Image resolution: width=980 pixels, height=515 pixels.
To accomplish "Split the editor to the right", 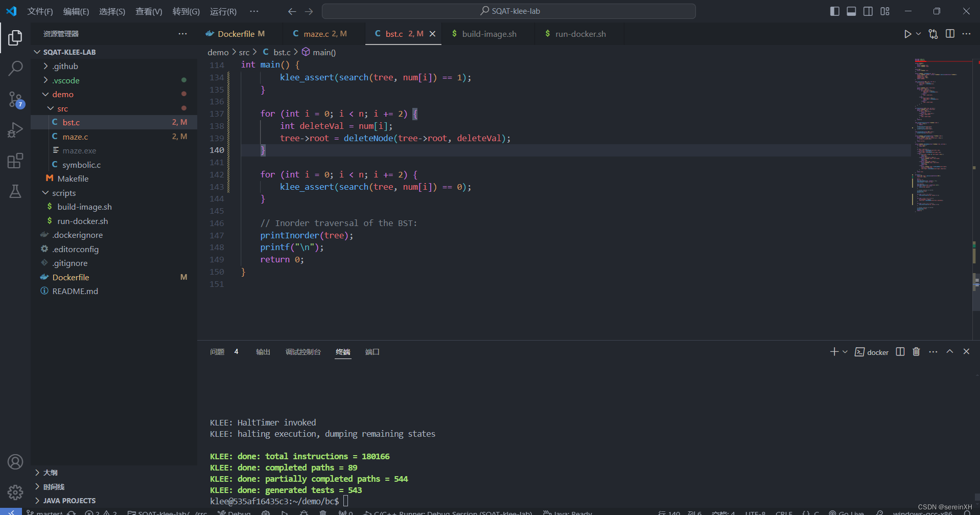I will click(950, 34).
